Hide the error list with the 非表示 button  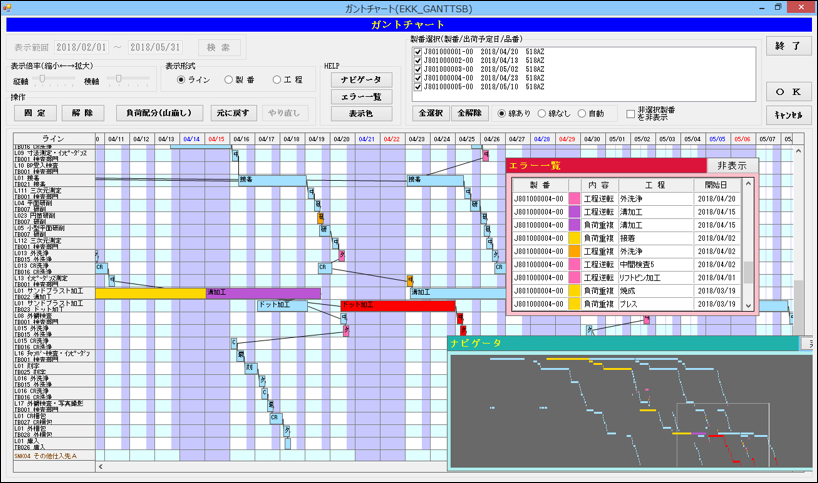[x=732, y=166]
